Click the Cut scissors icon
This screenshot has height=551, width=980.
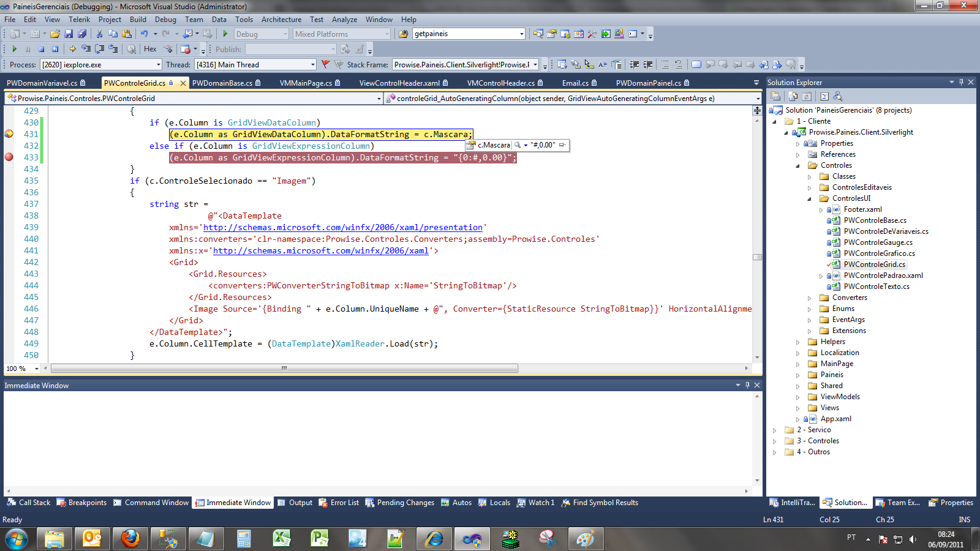coord(99,34)
